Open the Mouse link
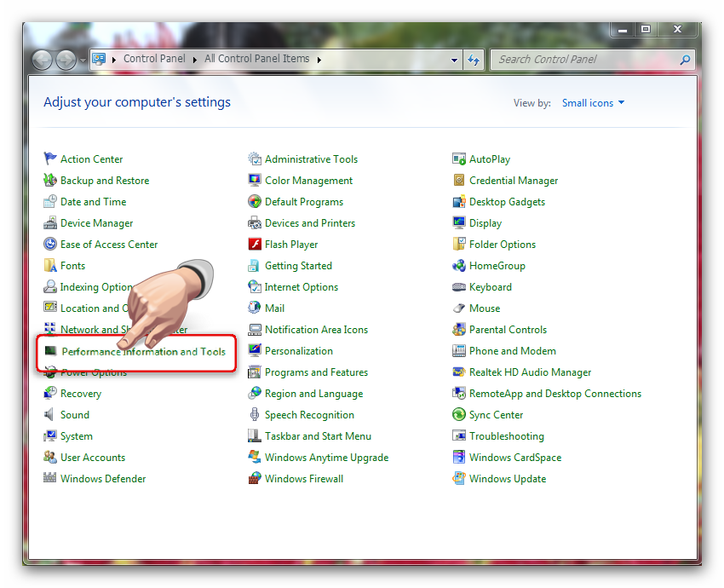 [x=485, y=308]
